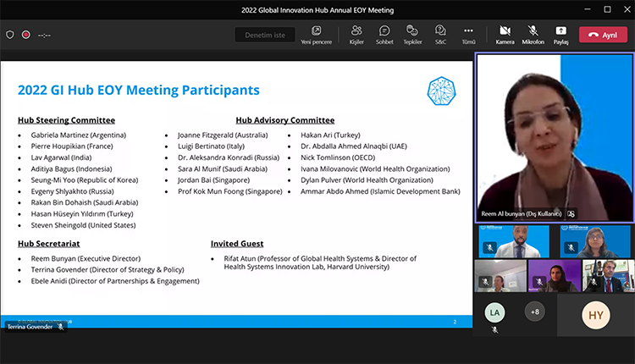The height and width of the screenshot is (364, 635).
Task: Open the Kişiler participants panel
Action: 356,34
